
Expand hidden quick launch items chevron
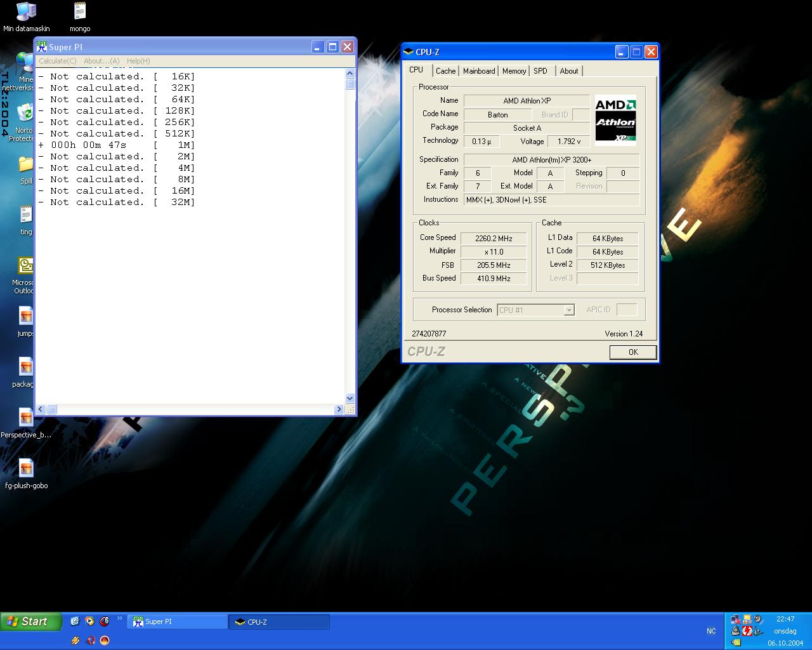point(120,618)
